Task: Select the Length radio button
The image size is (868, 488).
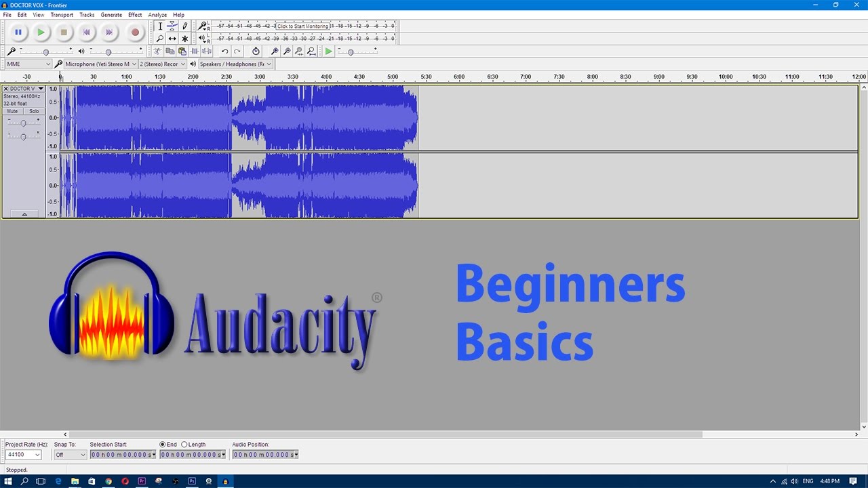Action: point(184,445)
